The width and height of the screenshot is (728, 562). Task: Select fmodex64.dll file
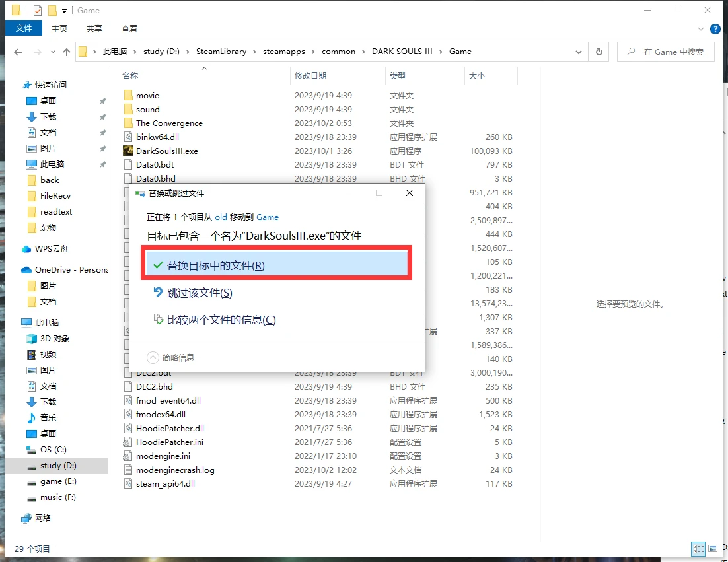tap(161, 415)
